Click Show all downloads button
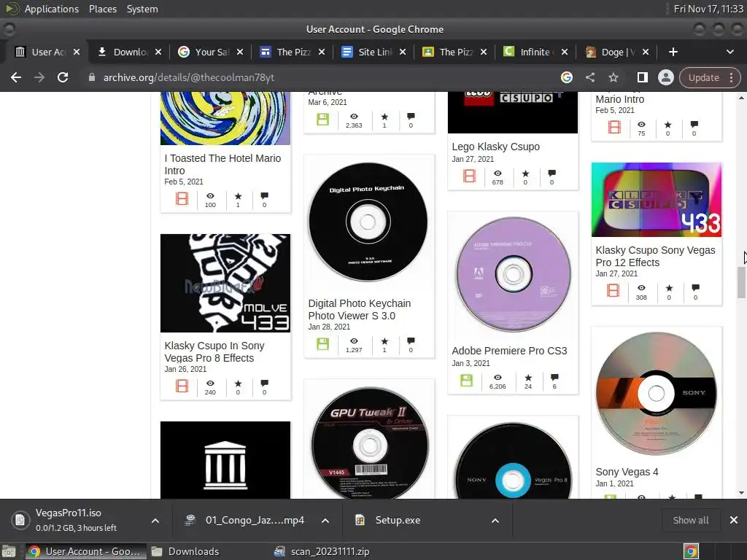The width and height of the screenshot is (747, 560). point(690,520)
